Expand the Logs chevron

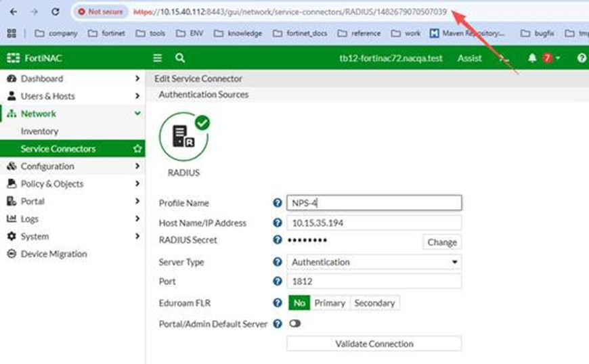137,219
